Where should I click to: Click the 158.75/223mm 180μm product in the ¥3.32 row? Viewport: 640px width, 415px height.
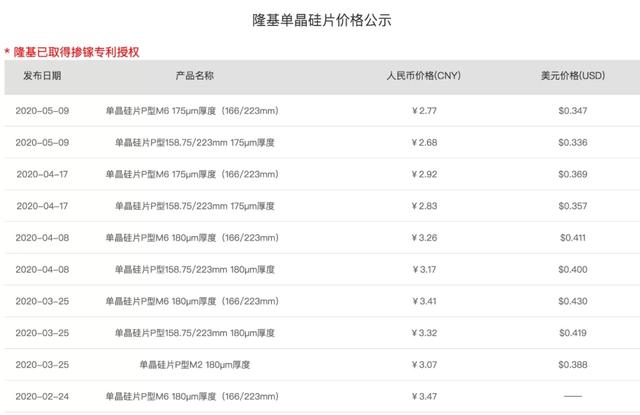click(x=194, y=333)
